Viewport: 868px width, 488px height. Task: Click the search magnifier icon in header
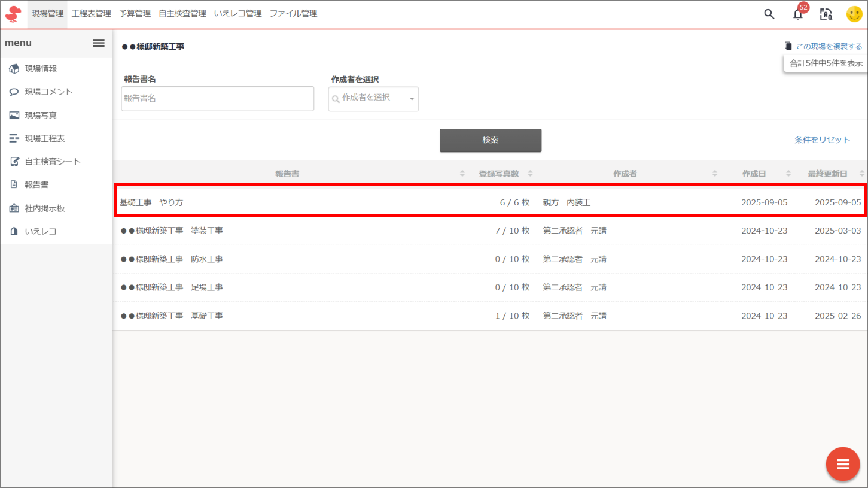[x=769, y=14]
